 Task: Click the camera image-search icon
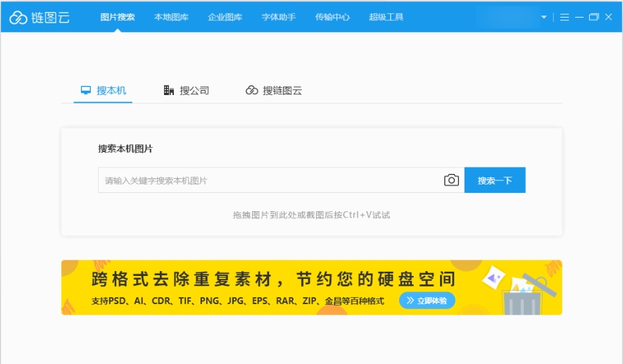click(451, 180)
